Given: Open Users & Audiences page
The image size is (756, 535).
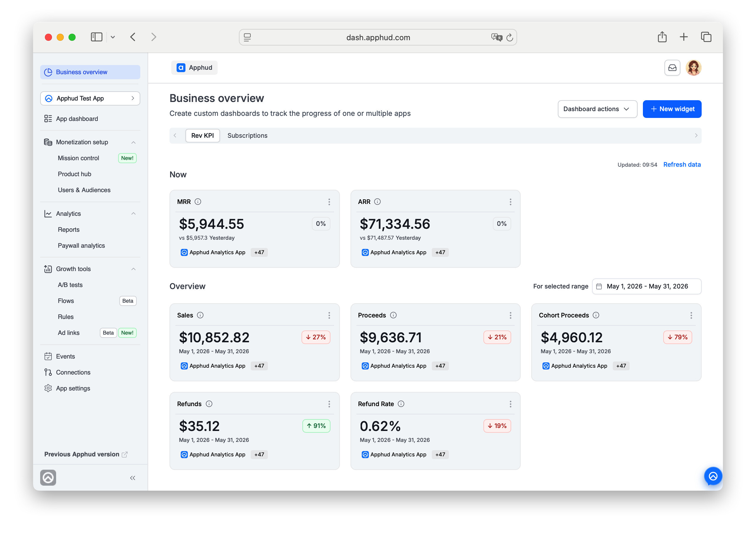Looking at the screenshot, I should [84, 190].
